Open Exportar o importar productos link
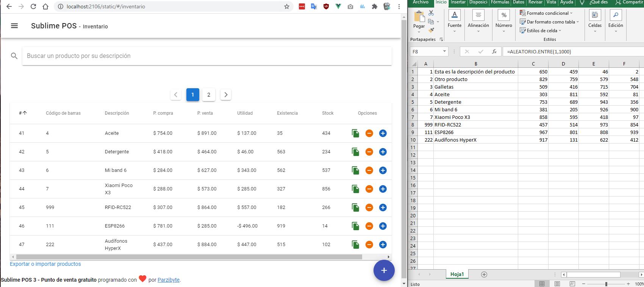 click(x=45, y=264)
